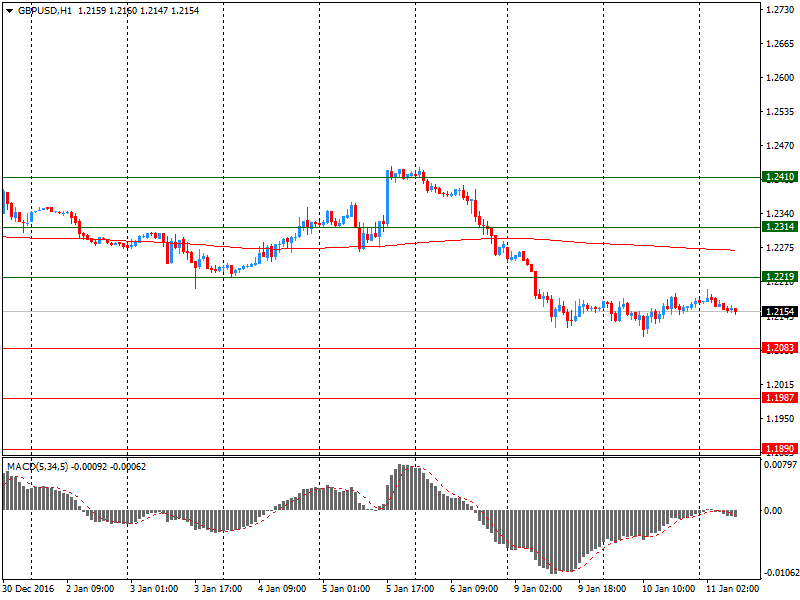800x600 pixels.
Task: Click the 9 Jan 18:00 time label
Action: click(x=602, y=589)
